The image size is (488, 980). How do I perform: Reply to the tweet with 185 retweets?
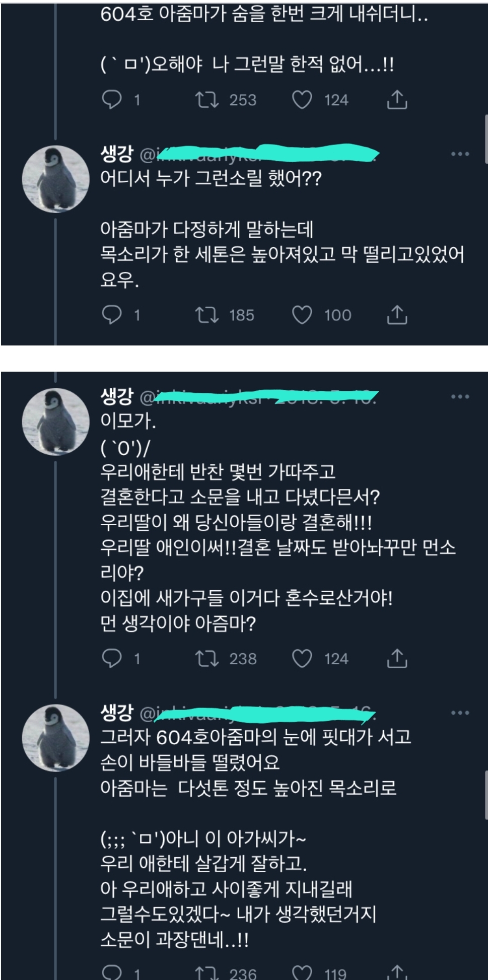pos(112,315)
